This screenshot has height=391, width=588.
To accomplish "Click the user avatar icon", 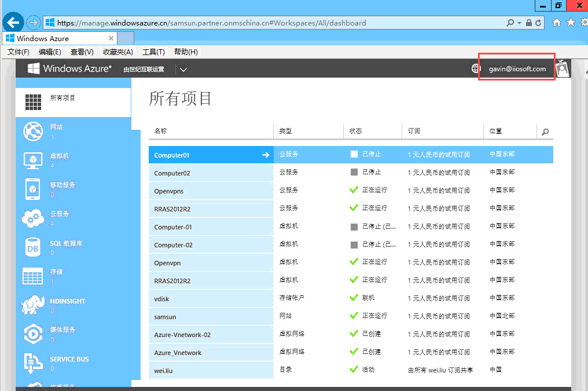I will click(x=563, y=68).
